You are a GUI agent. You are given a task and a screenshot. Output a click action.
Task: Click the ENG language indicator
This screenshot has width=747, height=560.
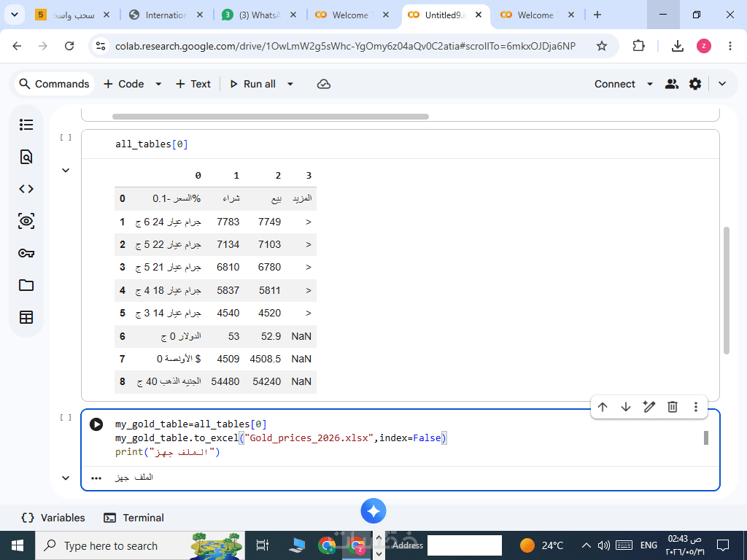[649, 545]
